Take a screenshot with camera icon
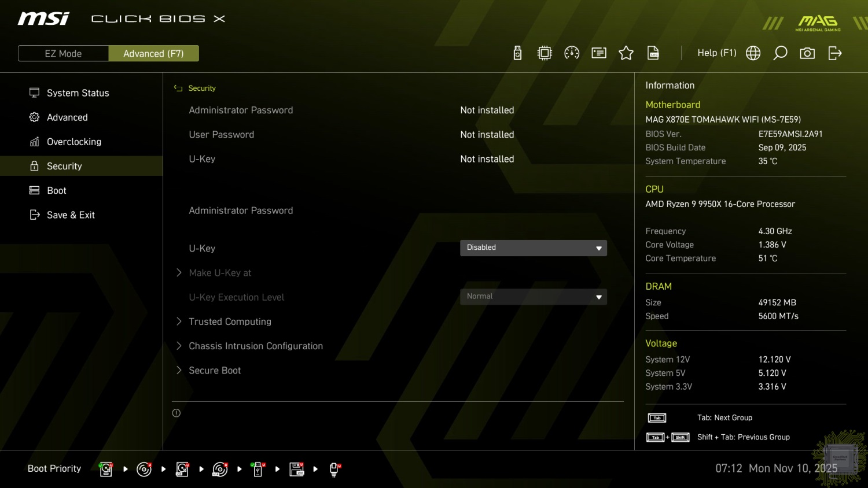The height and width of the screenshot is (488, 868). [x=807, y=53]
